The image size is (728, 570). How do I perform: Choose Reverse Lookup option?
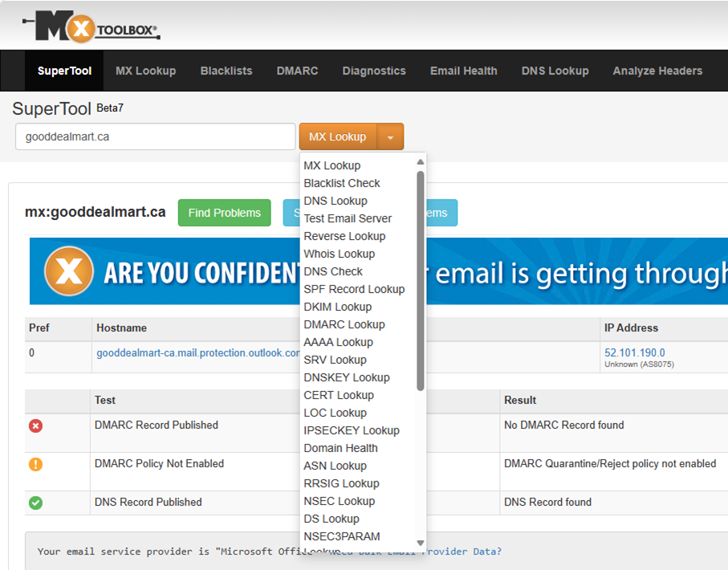pos(344,237)
